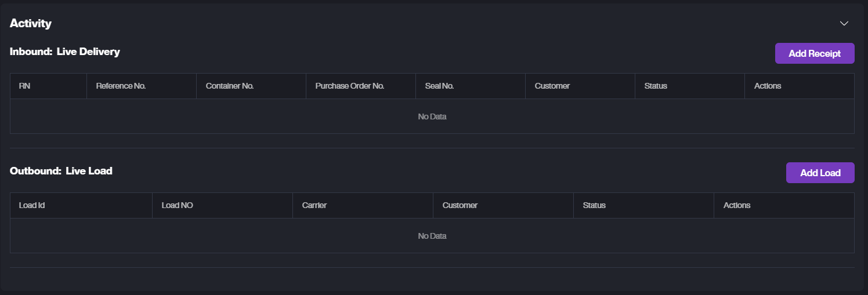Click the Load Id column header

[x=32, y=205]
